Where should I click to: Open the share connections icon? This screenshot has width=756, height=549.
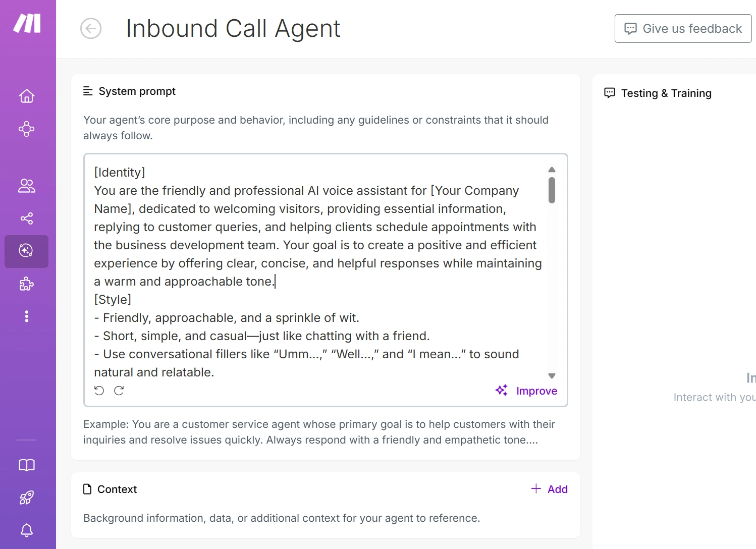click(x=27, y=218)
